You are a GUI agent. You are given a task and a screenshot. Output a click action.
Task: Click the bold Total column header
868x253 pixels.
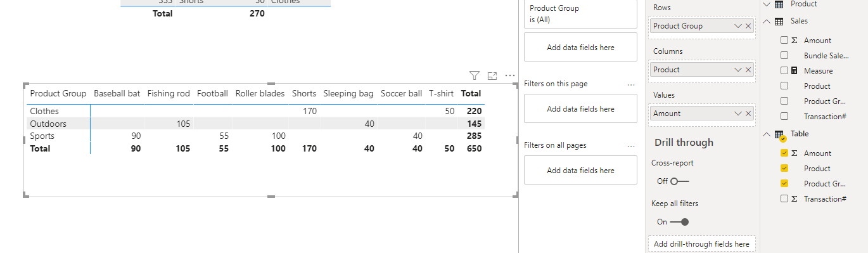coord(471,93)
